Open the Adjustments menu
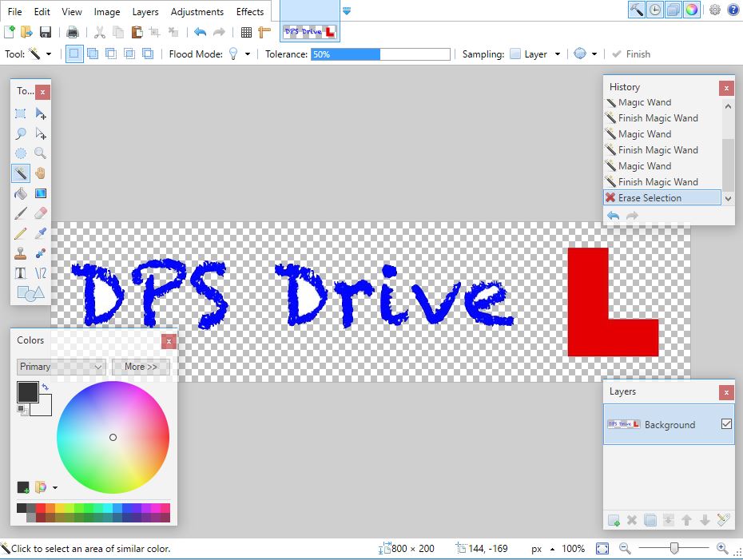 pyautogui.click(x=197, y=12)
